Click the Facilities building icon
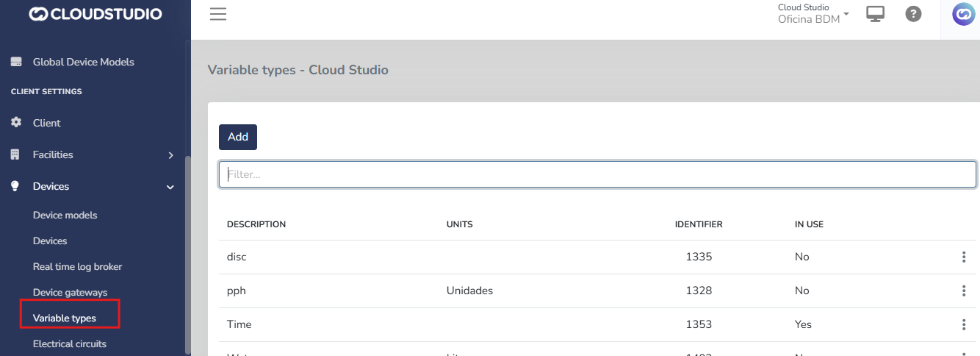 15,154
